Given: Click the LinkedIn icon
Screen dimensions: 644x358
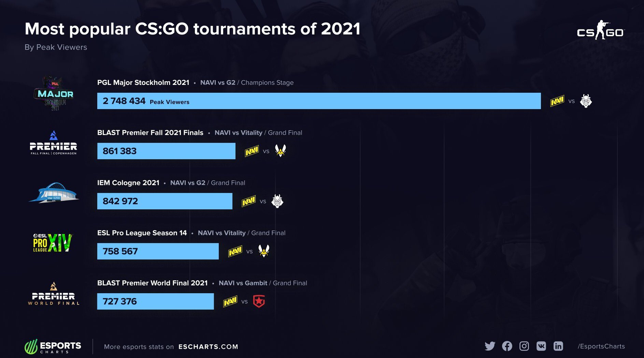Looking at the screenshot, I should (558, 346).
